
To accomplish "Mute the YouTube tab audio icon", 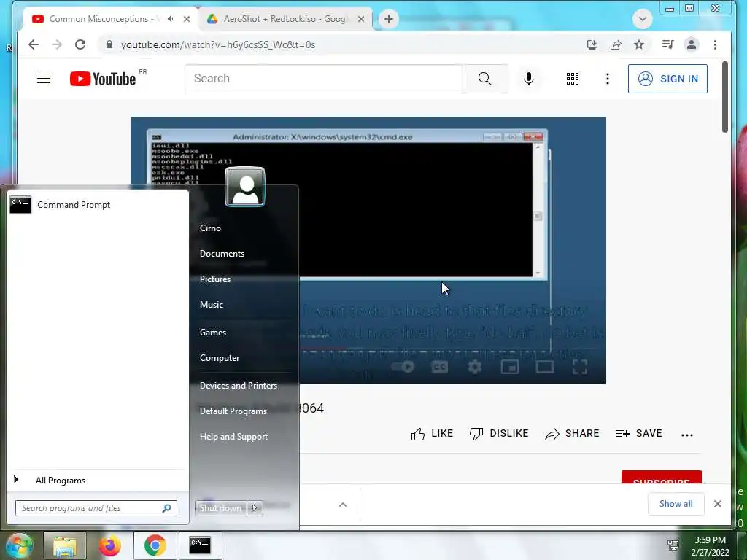I will (x=171, y=19).
